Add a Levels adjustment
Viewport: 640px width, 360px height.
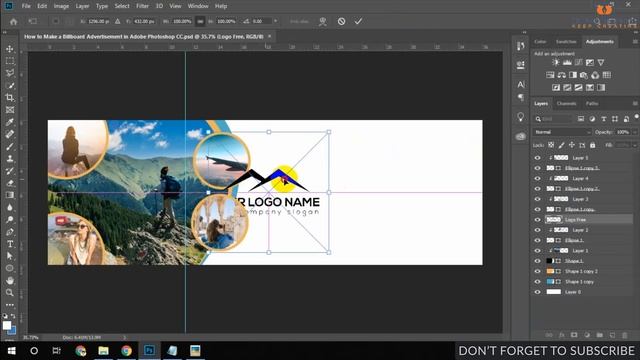click(x=567, y=62)
